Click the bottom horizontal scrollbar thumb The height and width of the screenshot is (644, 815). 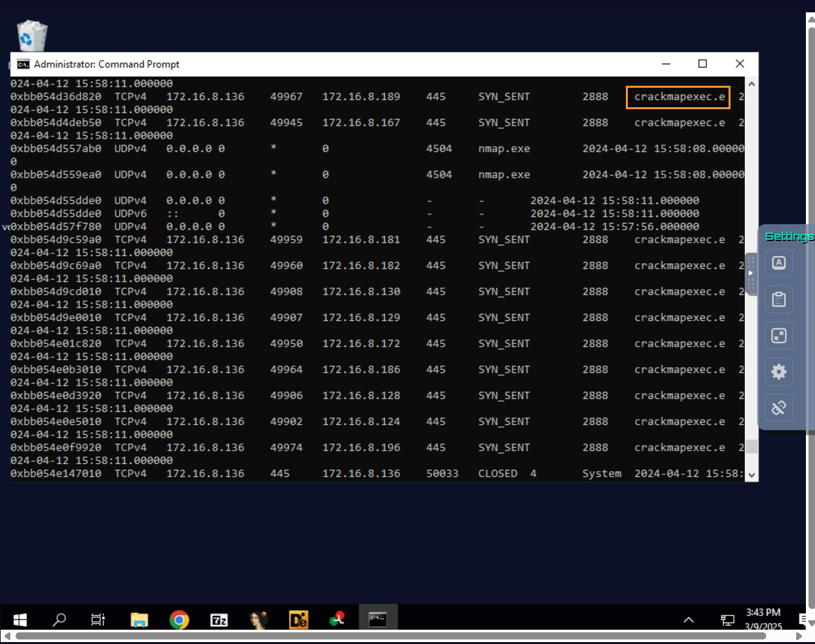pyautogui.click(x=391, y=636)
